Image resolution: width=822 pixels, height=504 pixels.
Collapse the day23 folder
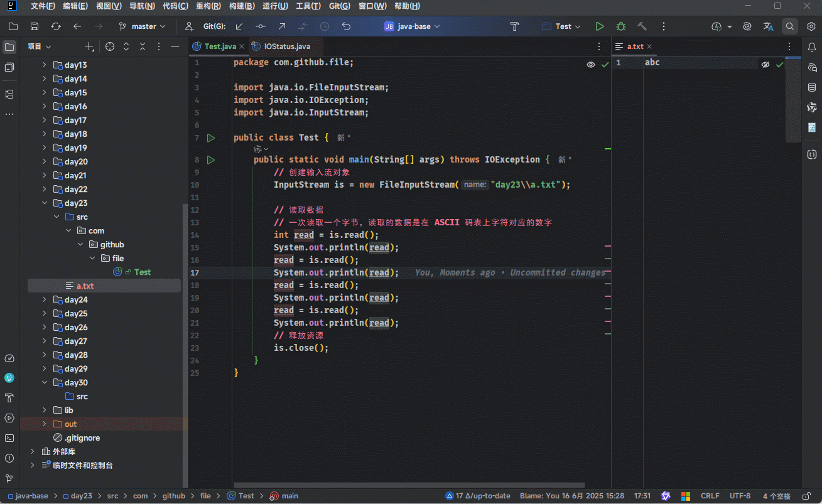(45, 203)
